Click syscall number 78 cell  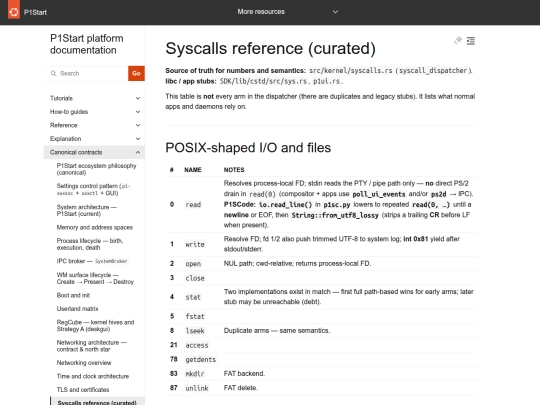174,359
